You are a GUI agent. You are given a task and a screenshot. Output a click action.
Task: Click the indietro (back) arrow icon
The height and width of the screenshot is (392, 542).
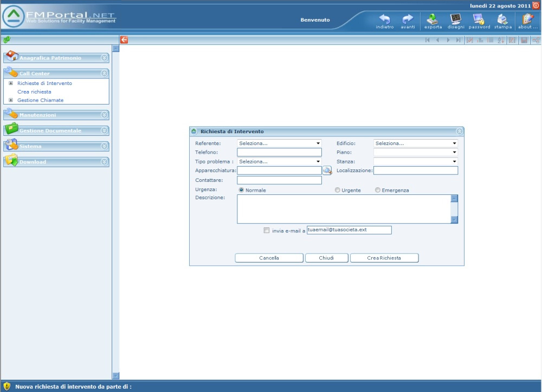(x=385, y=19)
